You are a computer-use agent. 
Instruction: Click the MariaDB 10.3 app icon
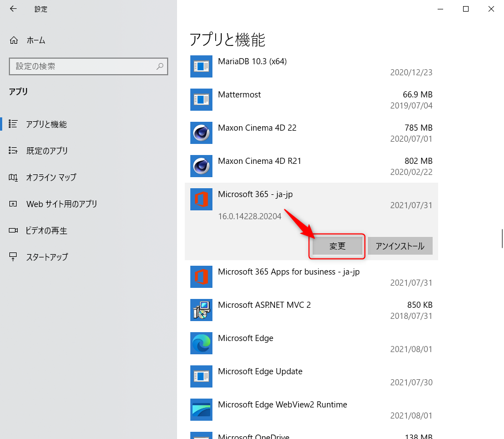click(x=201, y=66)
